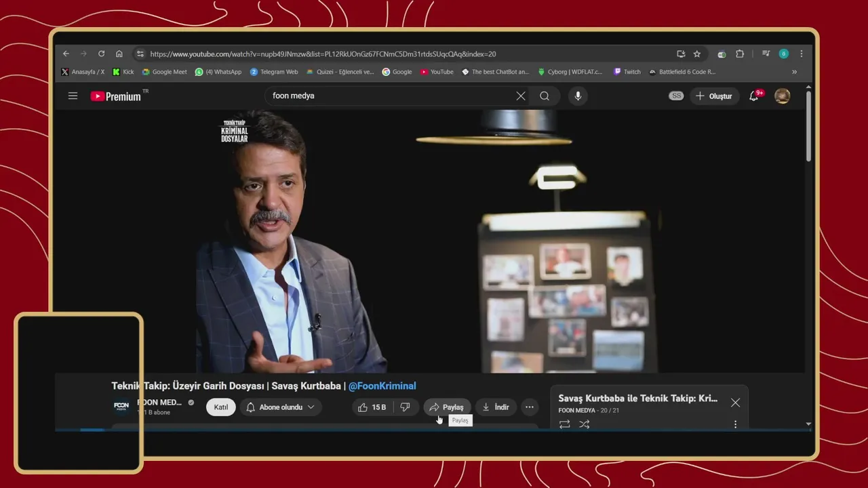Open the @FoonKriminal channel link
The height and width of the screenshot is (488, 868).
click(382, 386)
